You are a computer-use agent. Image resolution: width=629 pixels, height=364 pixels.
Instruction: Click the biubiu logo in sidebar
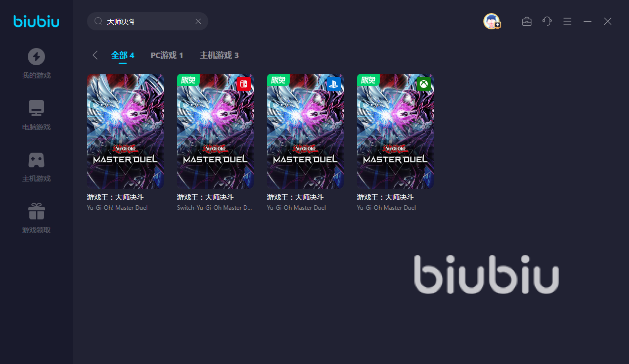36,21
